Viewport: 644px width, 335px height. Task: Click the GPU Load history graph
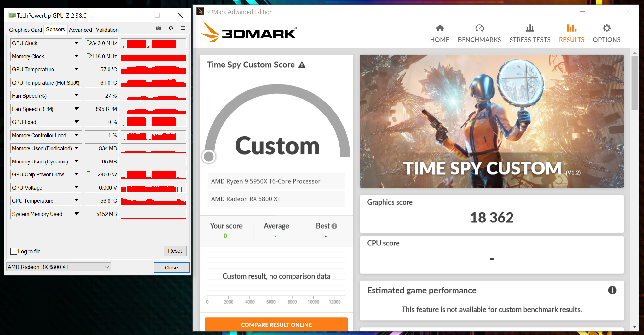point(154,122)
